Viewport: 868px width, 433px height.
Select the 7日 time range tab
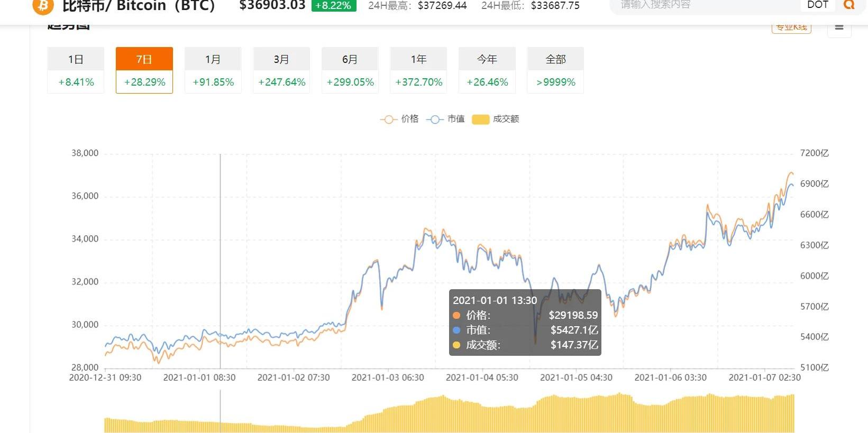tap(144, 70)
